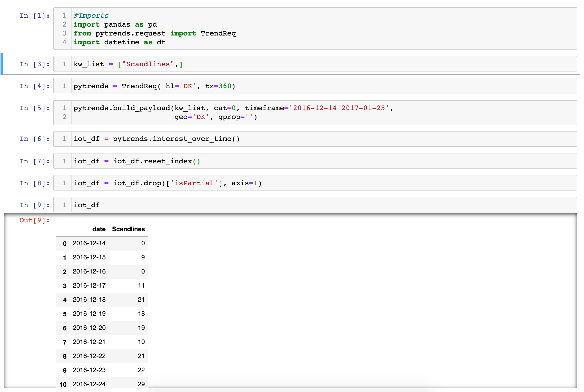Click the build_payload cell In [5]
Screen dimensions: 584x392
[x=235, y=112]
